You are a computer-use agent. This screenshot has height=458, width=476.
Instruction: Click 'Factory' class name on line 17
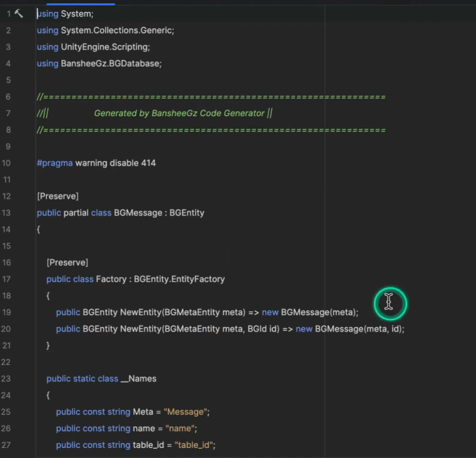coord(111,279)
